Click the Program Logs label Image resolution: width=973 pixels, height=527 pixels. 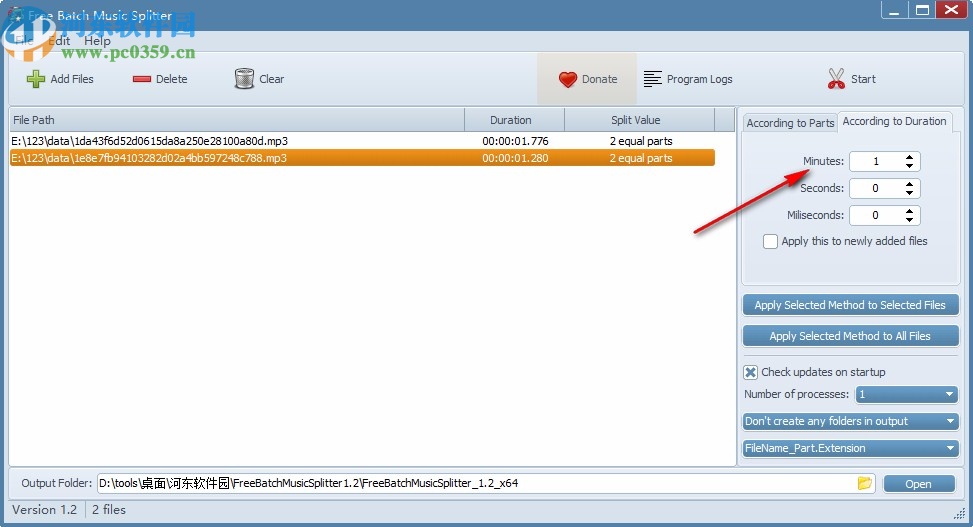pos(699,79)
